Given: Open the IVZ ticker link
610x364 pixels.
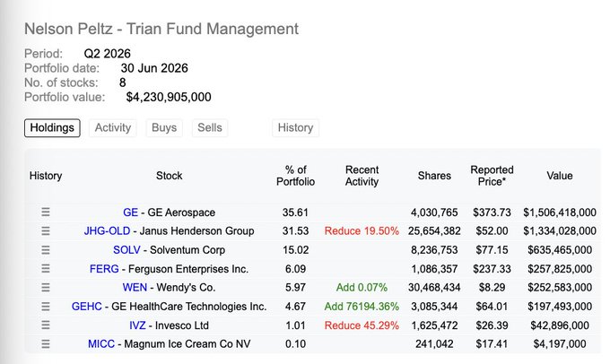Looking at the screenshot, I should point(137,325).
